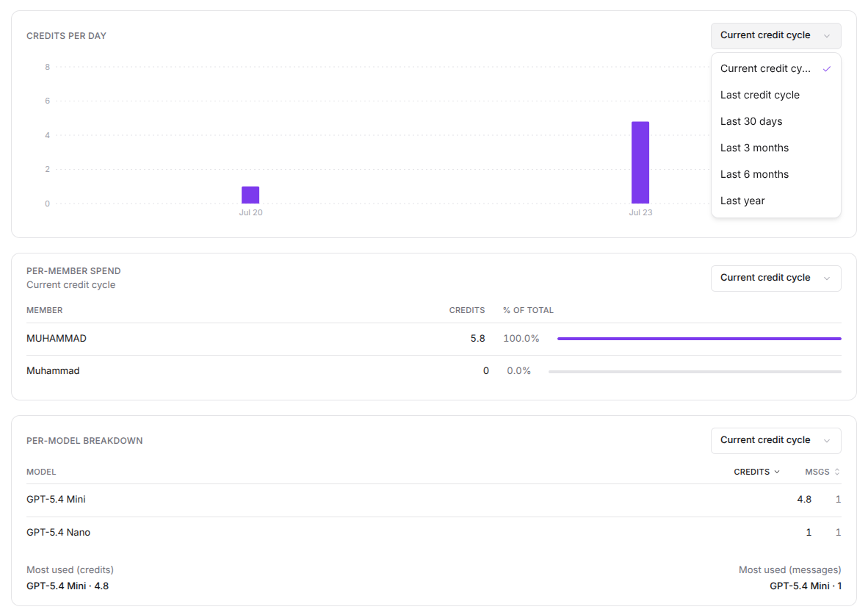Click MUHAMMAD's 100% spend progress bar
Screen dimensions: 868x615
point(699,339)
